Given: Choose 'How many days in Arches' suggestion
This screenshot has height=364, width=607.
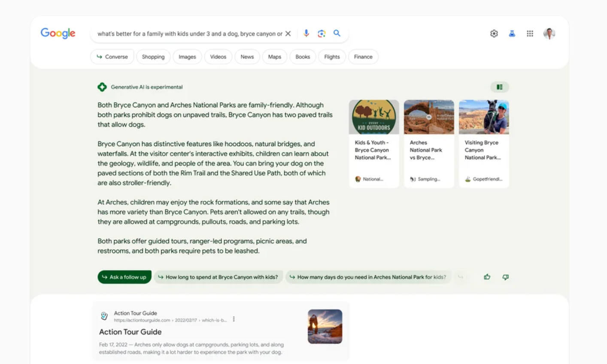Looking at the screenshot, I should pos(368,277).
